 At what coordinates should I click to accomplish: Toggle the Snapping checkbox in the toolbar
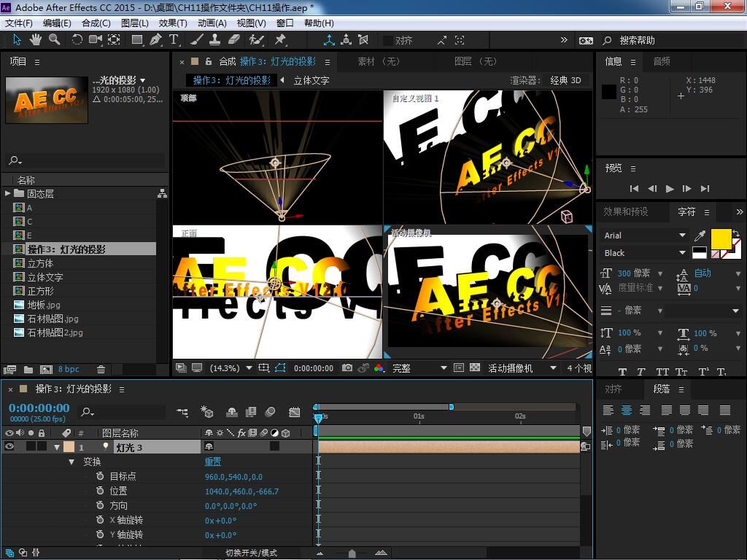tap(388, 41)
